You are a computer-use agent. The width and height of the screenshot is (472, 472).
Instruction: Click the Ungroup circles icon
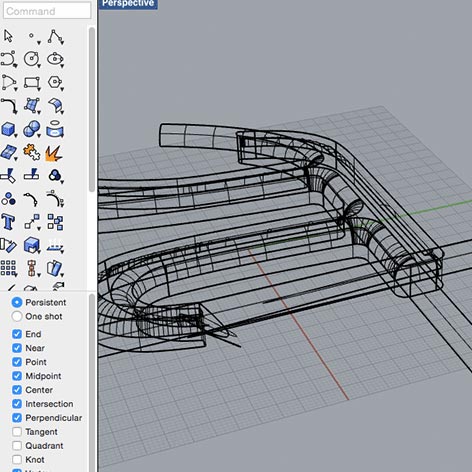9,199
